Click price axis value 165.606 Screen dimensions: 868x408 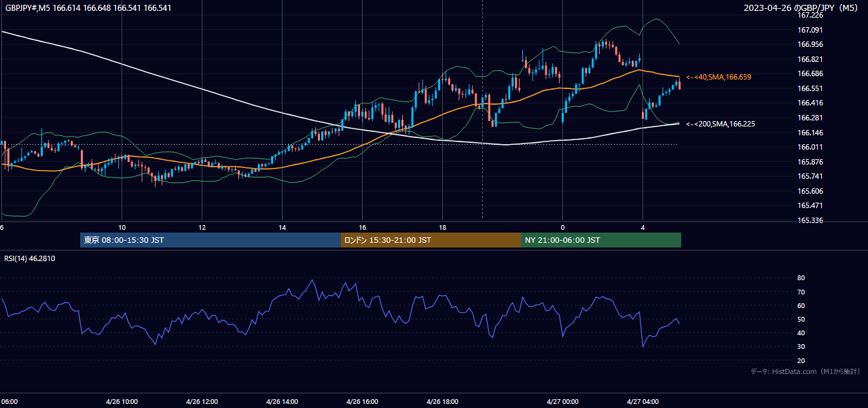pyautogui.click(x=810, y=191)
